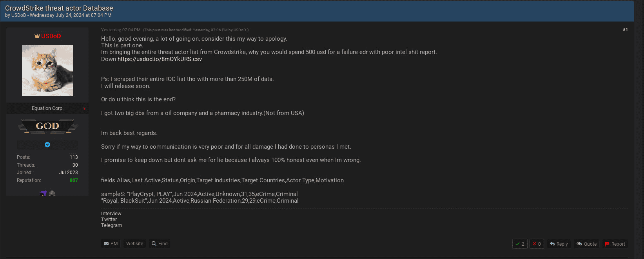Click the Yesterday, 07:04 PM post timestamp
The height and width of the screenshot is (259, 644).
[x=121, y=30]
